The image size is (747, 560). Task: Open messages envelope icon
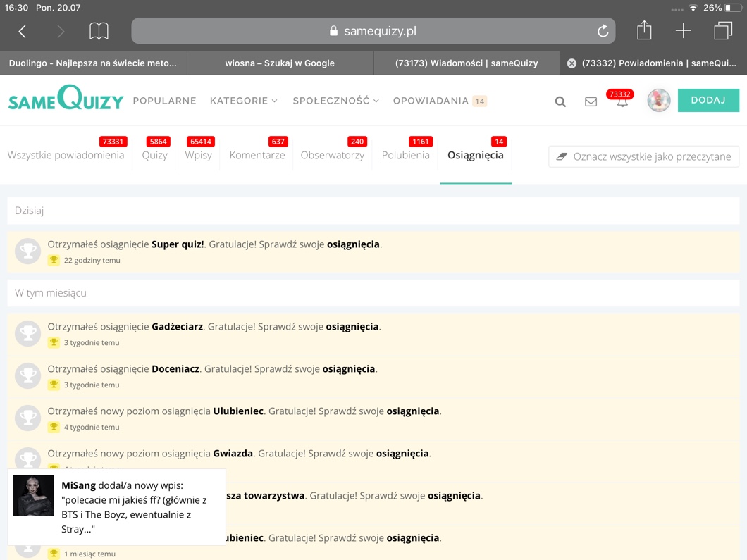[x=591, y=101]
